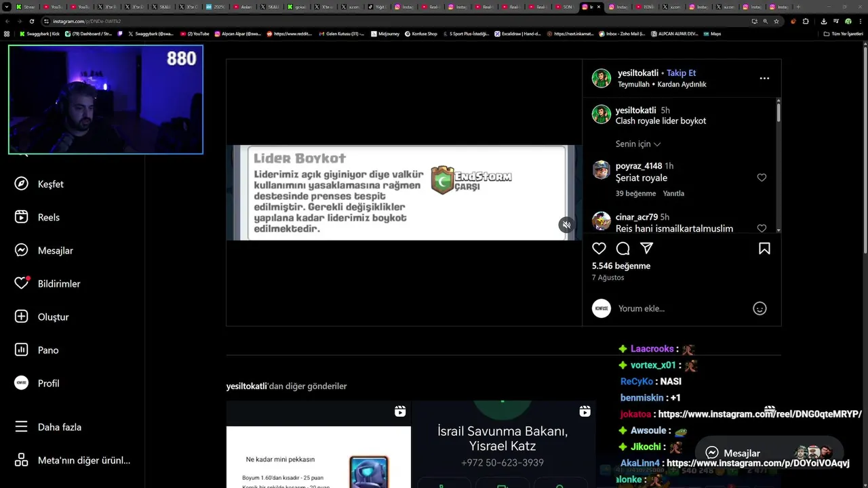868x488 pixels.
Task: Focus the Yorum ekle comment field
Action: click(x=682, y=308)
